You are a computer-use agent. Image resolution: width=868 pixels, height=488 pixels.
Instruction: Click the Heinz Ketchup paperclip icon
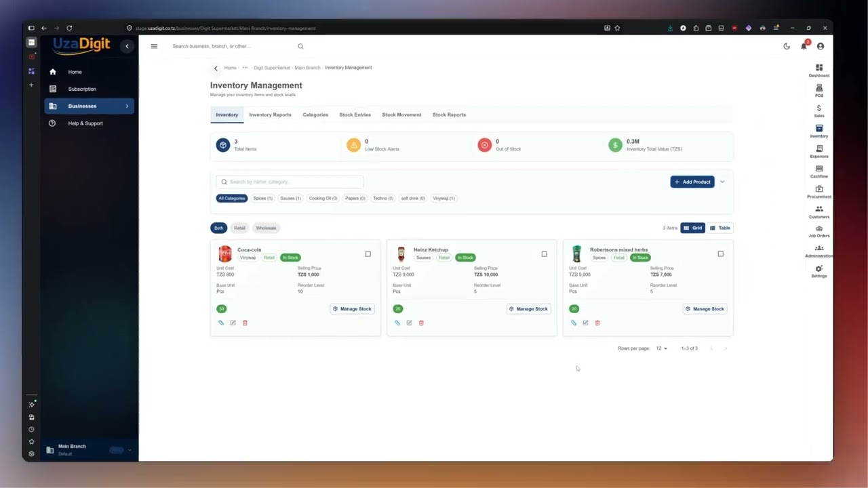click(397, 323)
